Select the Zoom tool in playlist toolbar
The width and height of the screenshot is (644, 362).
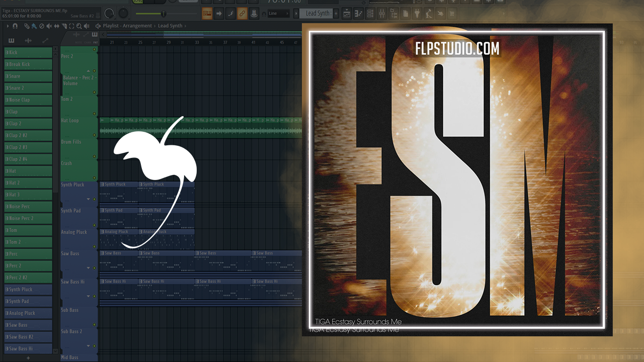[x=79, y=26]
